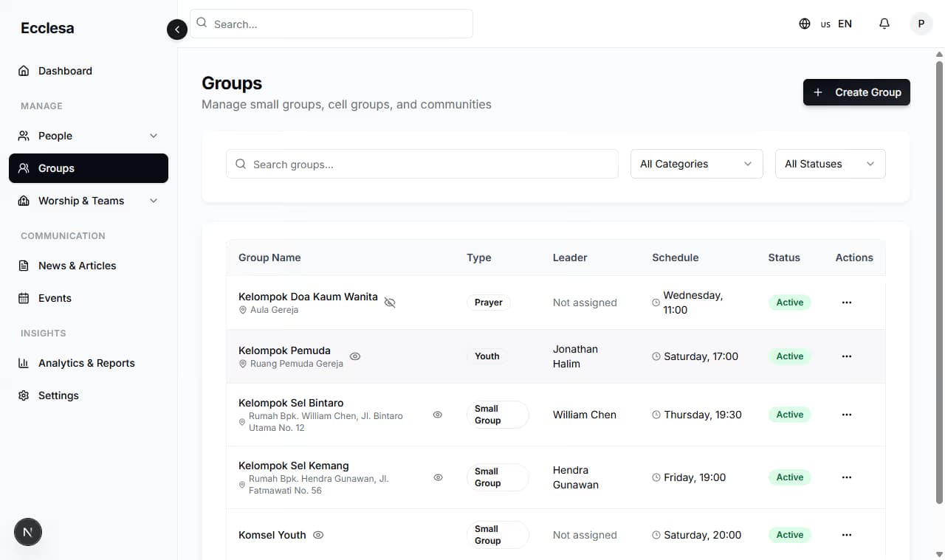Open notifications bell
Image resolution: width=945 pixels, height=560 pixels.
pyautogui.click(x=884, y=24)
